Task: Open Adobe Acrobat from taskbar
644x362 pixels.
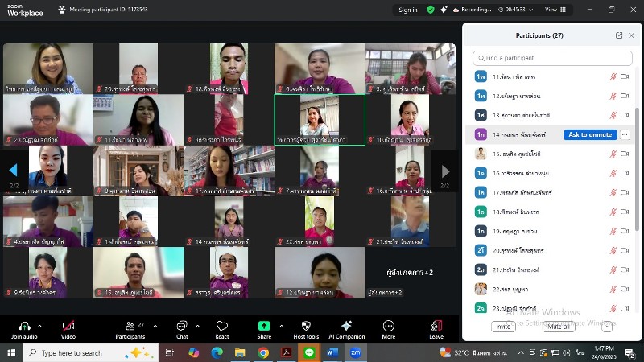Action: tap(287, 352)
